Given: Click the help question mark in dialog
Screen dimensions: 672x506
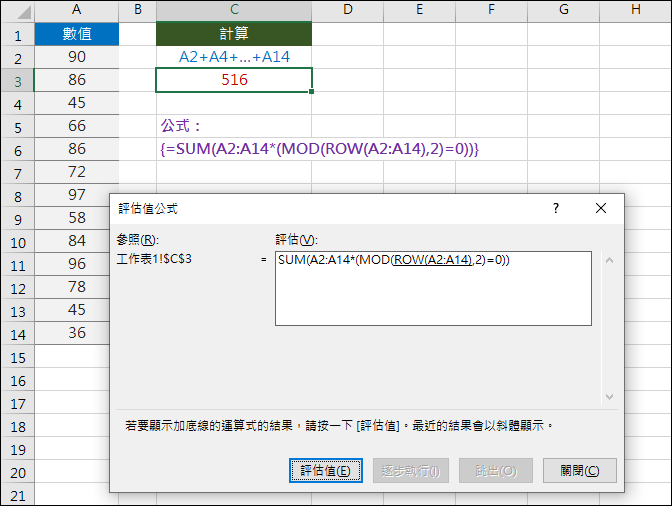Looking at the screenshot, I should point(556,208).
